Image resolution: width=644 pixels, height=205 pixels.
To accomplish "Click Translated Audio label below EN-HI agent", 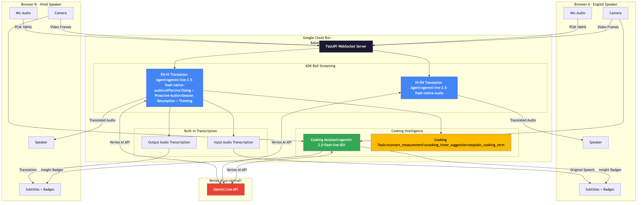I will pyautogui.click(x=102, y=120).
